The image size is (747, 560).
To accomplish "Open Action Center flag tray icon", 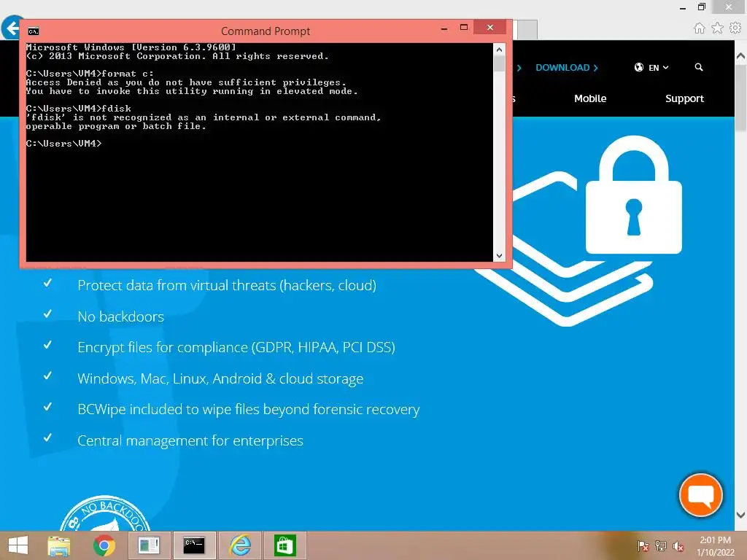I will [643, 545].
